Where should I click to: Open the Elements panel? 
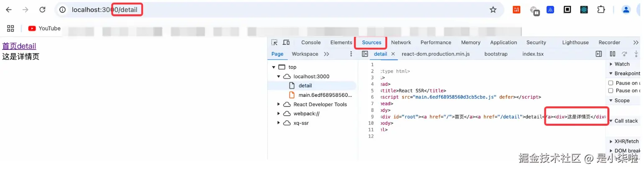(x=341, y=42)
